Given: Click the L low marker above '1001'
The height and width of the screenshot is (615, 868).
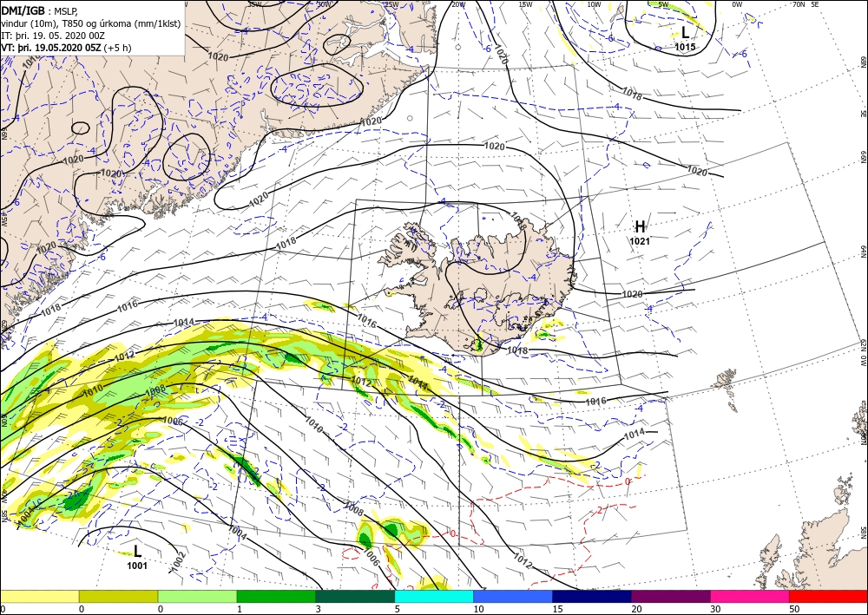Looking at the screenshot, I should tap(138, 551).
